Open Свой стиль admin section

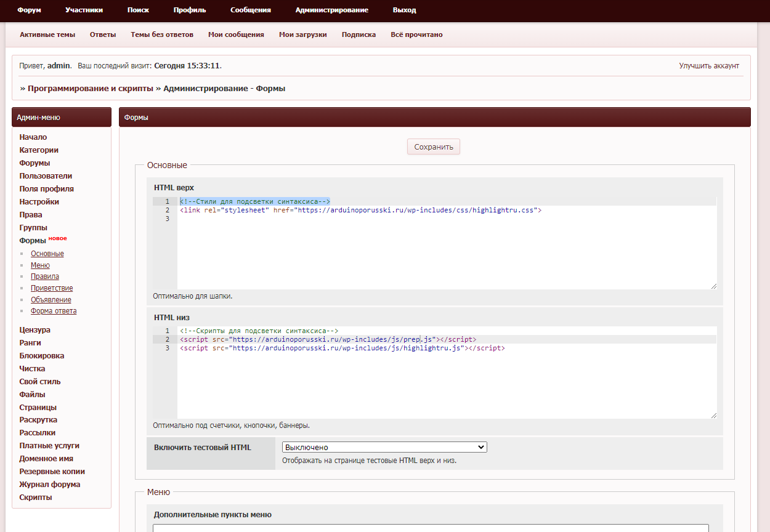pos(40,382)
